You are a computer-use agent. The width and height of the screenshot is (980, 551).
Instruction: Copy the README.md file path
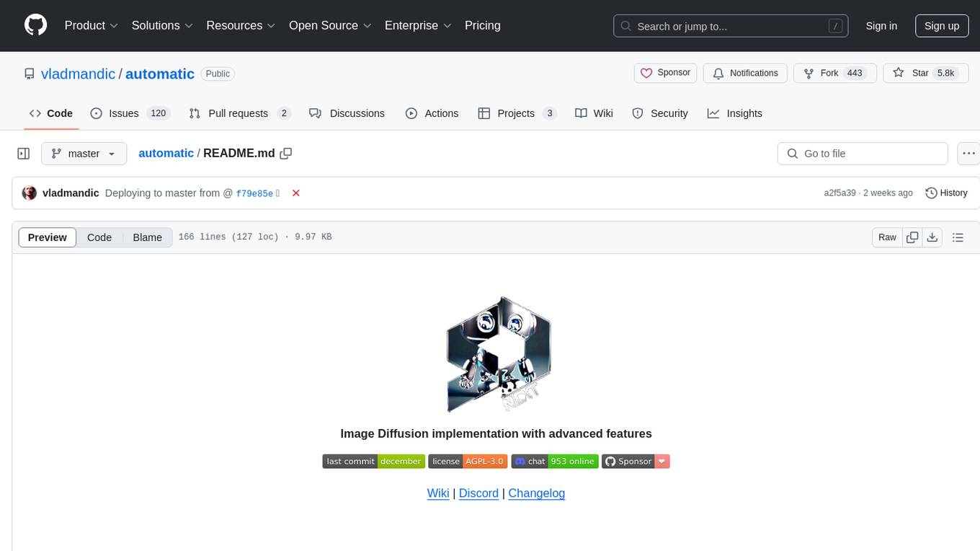point(286,154)
